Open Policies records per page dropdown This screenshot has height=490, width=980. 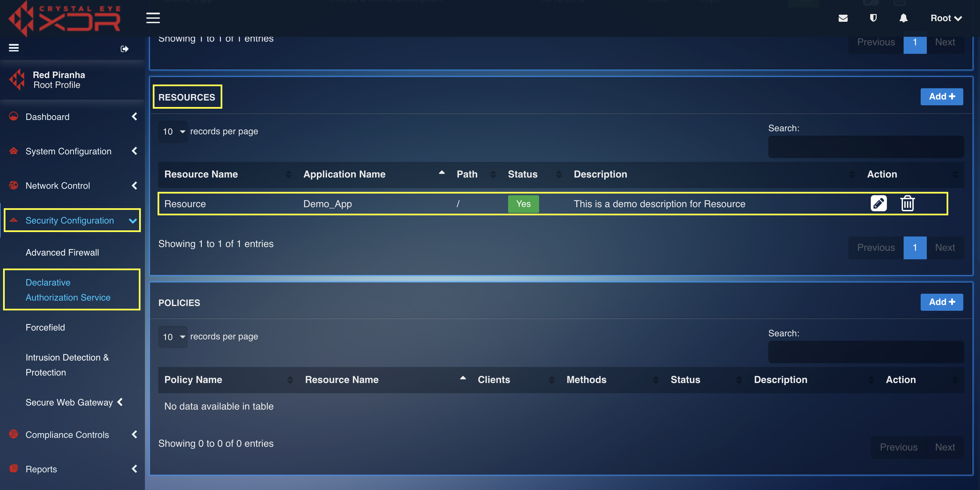pyautogui.click(x=173, y=337)
